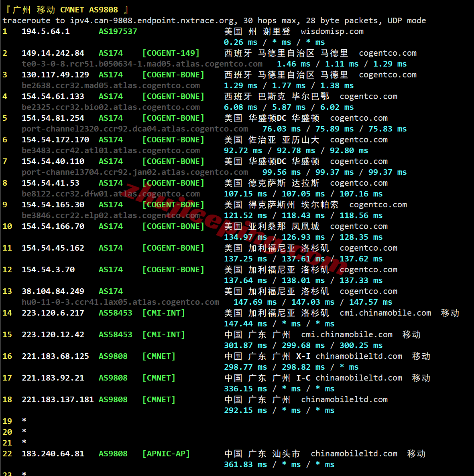This screenshot has width=474, height=476.
Task: Click latency value 138.01 ms
Action: (303, 280)
